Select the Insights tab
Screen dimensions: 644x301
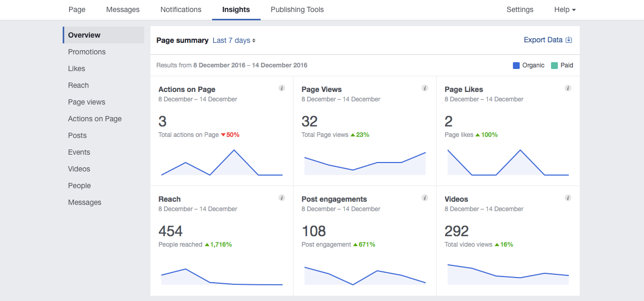pyautogui.click(x=236, y=9)
